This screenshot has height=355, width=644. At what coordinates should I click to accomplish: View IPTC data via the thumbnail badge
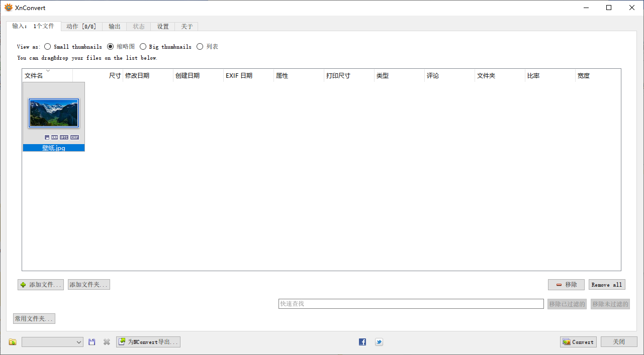(64, 137)
